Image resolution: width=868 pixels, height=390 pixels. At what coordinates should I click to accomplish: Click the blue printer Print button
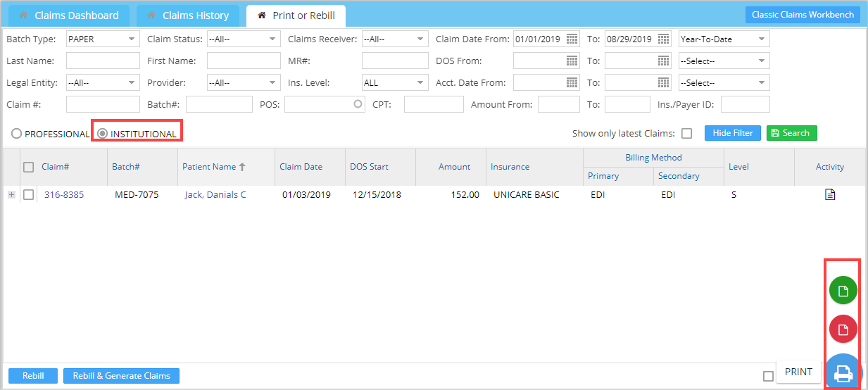tap(843, 373)
